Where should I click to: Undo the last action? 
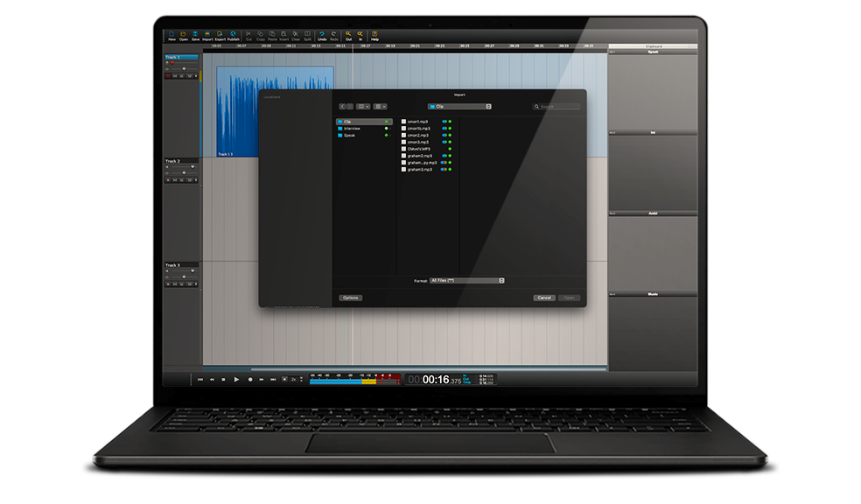[322, 36]
